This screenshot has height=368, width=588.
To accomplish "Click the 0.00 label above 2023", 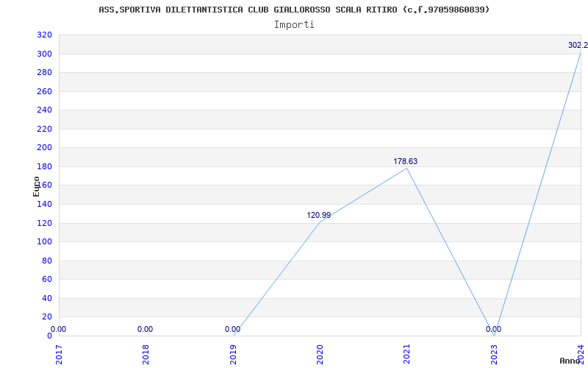I will click(493, 329).
